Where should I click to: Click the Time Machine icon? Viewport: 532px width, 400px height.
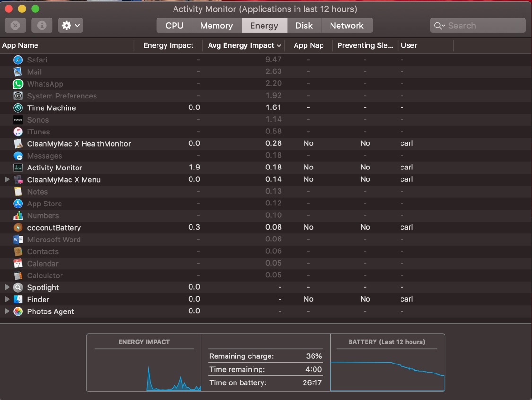(x=18, y=108)
